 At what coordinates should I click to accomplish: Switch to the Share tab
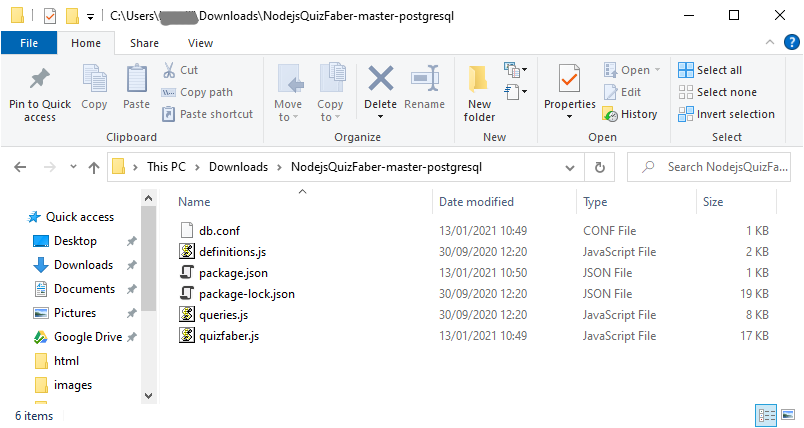(x=144, y=43)
